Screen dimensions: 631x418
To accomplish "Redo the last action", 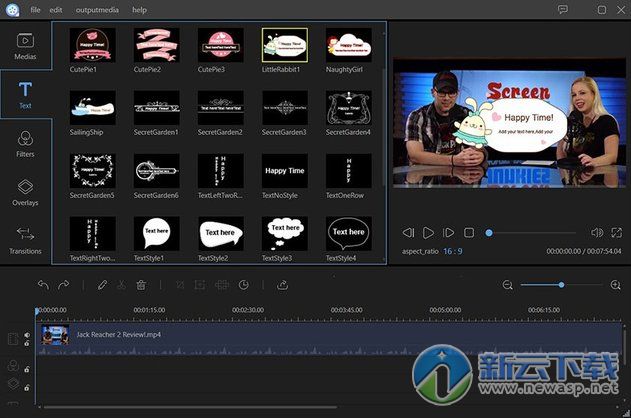I will 64,285.
